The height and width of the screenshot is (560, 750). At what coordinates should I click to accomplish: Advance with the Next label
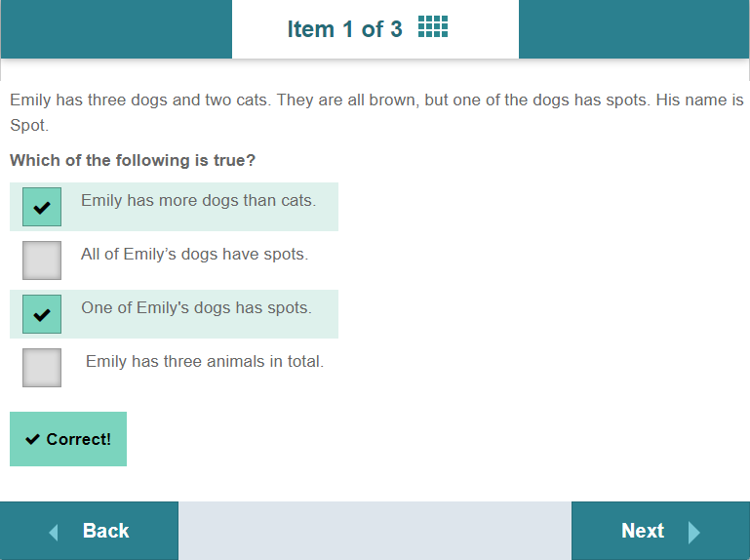point(643,531)
